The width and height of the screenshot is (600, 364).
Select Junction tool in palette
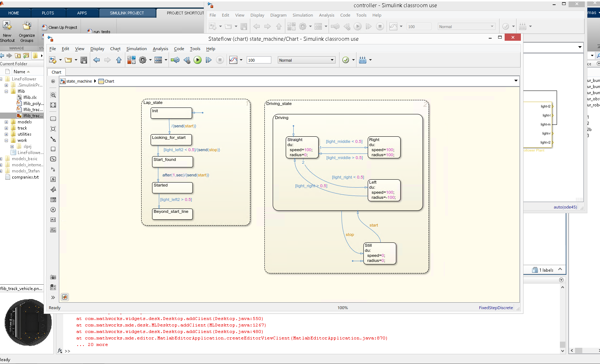click(x=53, y=129)
